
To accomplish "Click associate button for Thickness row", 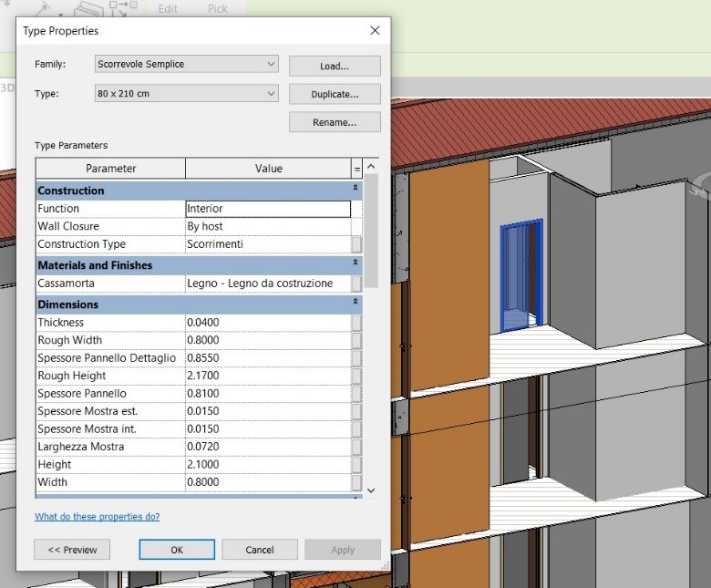I will (x=356, y=323).
